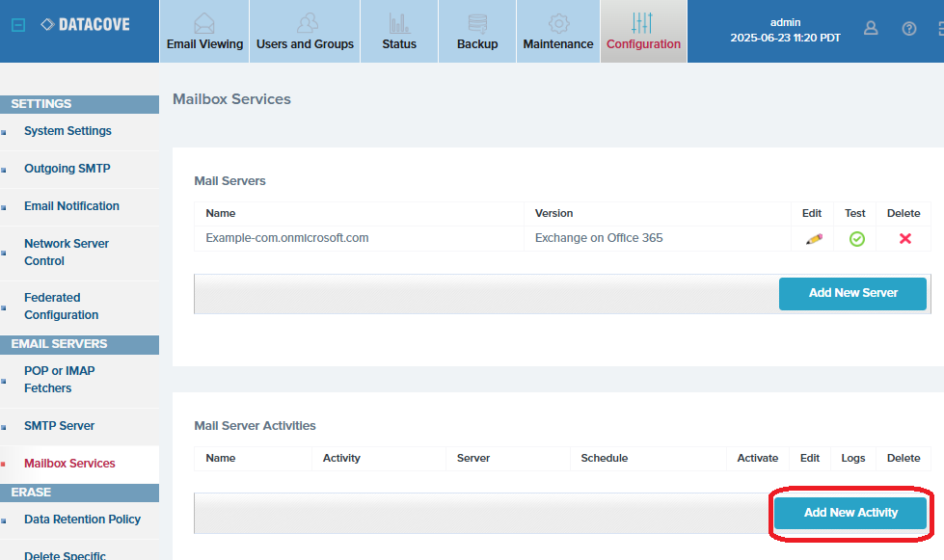Image resolution: width=944 pixels, height=560 pixels.
Task: Click the Datacove logo
Action: point(85,24)
